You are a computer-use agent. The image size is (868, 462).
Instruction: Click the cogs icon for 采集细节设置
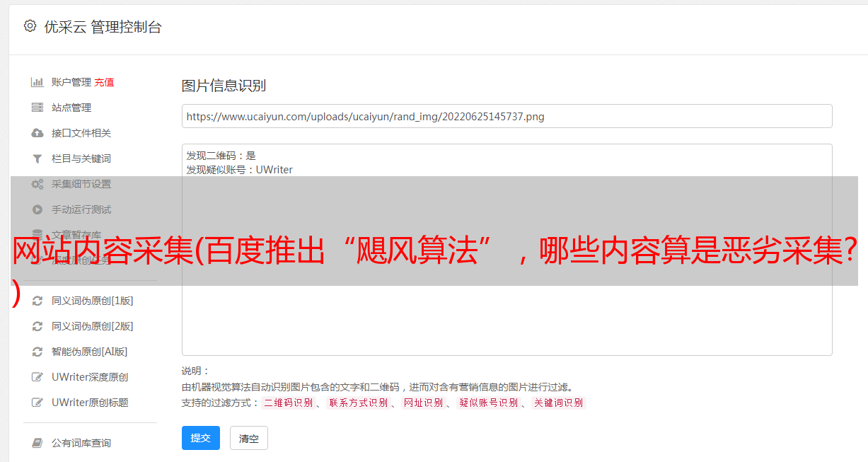37,184
